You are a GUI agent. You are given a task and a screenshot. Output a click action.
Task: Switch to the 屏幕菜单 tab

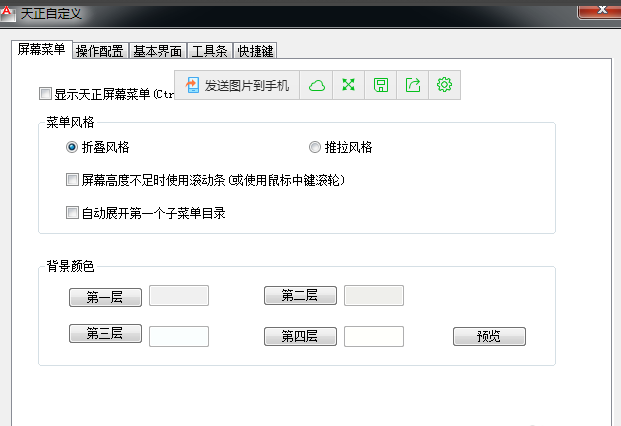tap(42, 49)
